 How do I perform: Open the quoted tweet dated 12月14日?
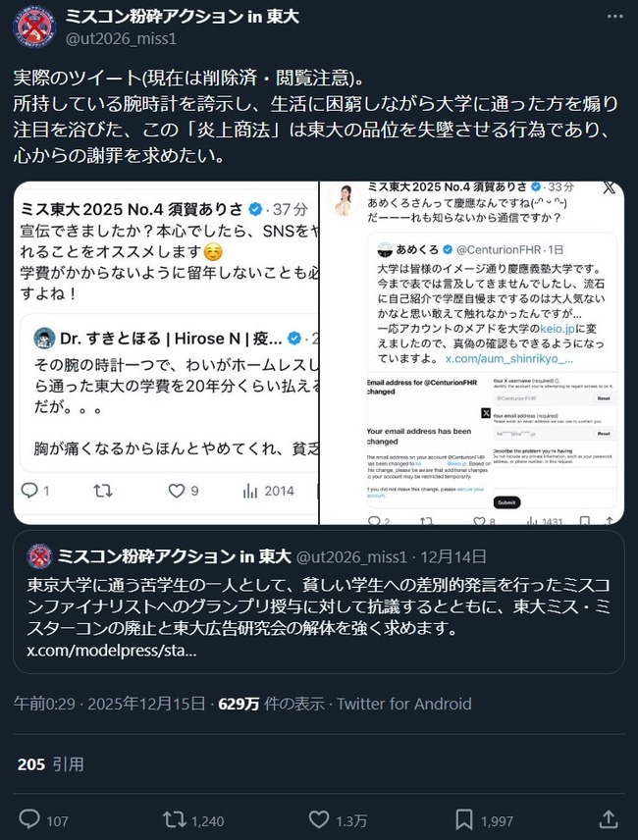click(319, 602)
